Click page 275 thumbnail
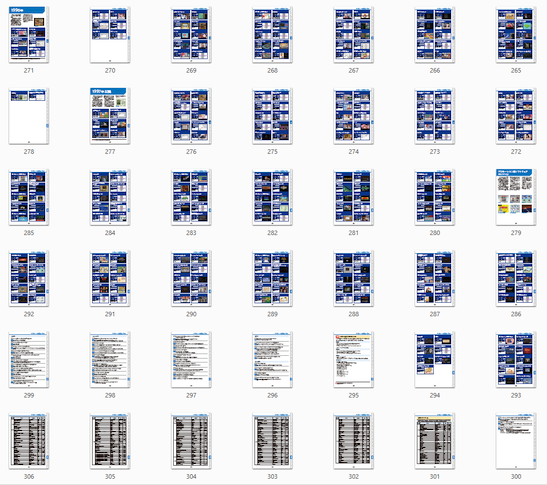547x485 pixels. tap(272, 116)
